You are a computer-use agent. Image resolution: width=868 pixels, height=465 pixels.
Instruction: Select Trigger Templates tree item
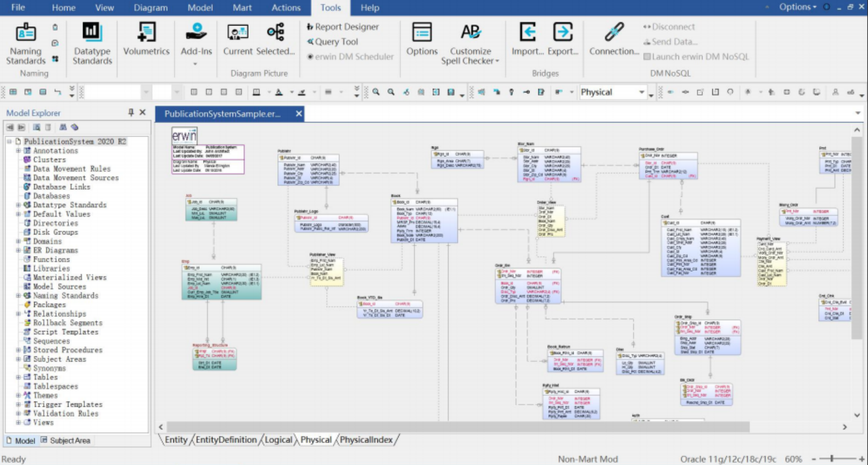click(x=67, y=404)
